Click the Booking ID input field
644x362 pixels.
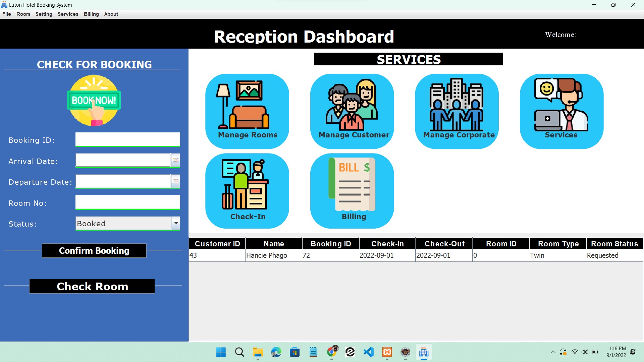(127, 139)
